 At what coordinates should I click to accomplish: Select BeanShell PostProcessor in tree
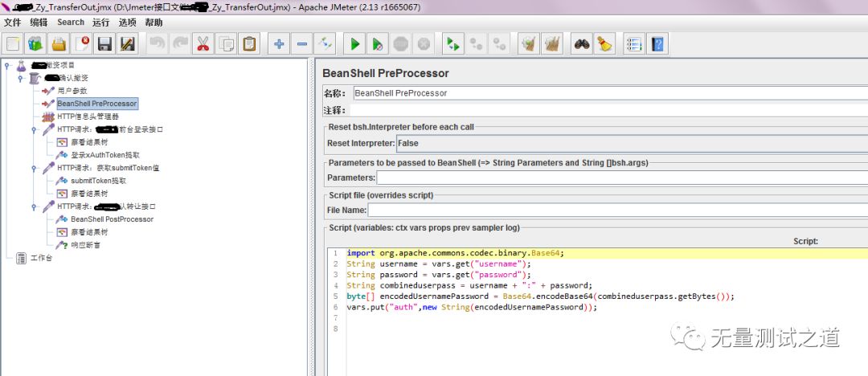[112, 219]
